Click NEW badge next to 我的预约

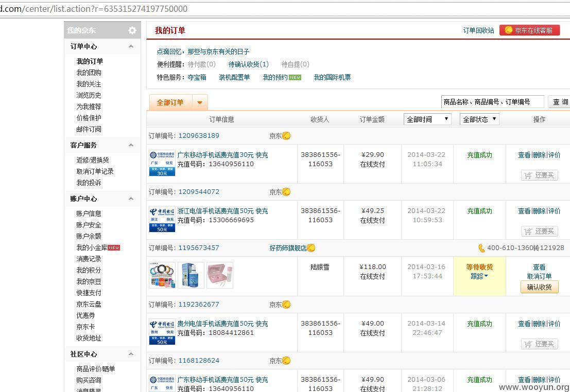pos(295,77)
